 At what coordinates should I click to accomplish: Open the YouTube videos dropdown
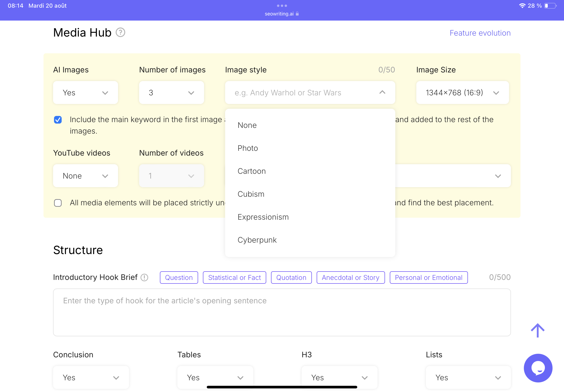pos(86,176)
